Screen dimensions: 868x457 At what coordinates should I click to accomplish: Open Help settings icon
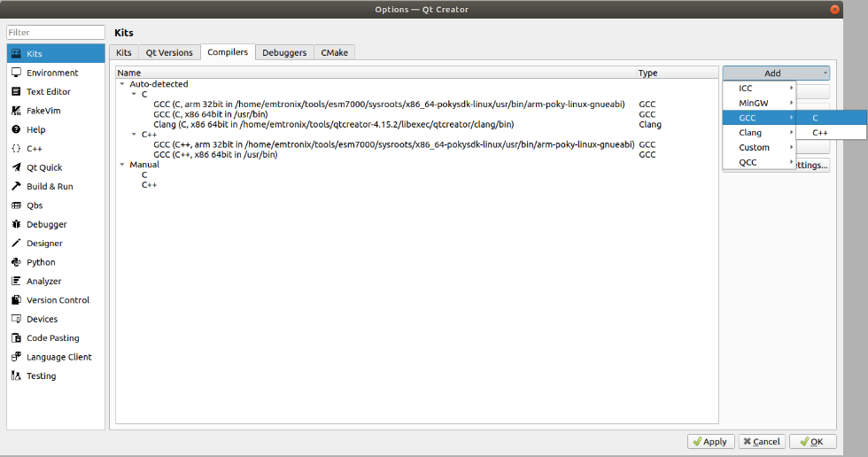(x=17, y=129)
